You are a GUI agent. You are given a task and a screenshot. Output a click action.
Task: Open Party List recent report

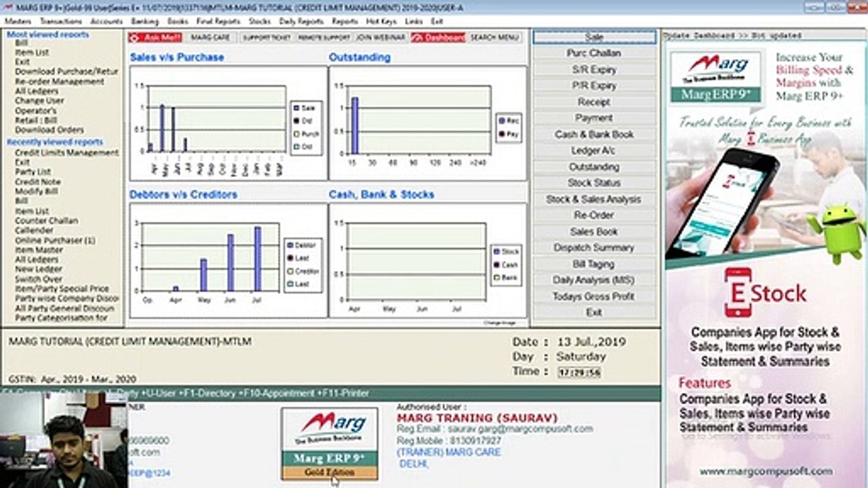tap(33, 172)
